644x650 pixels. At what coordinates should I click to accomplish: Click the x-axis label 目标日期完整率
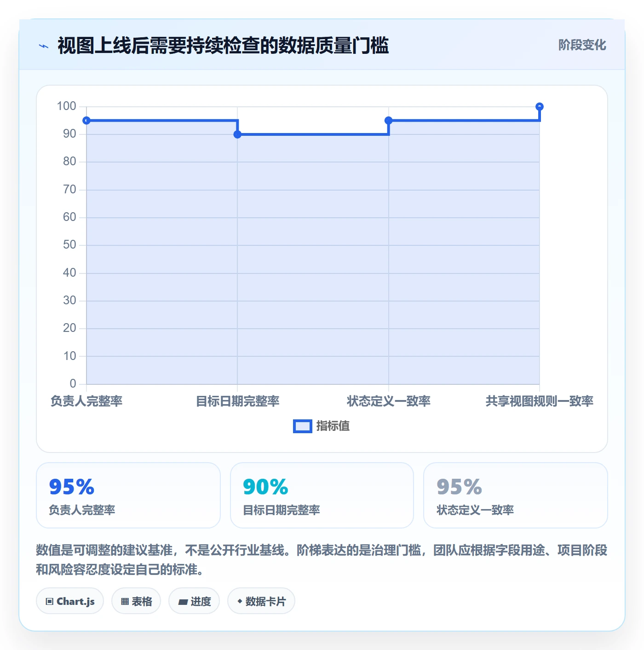[237, 401]
